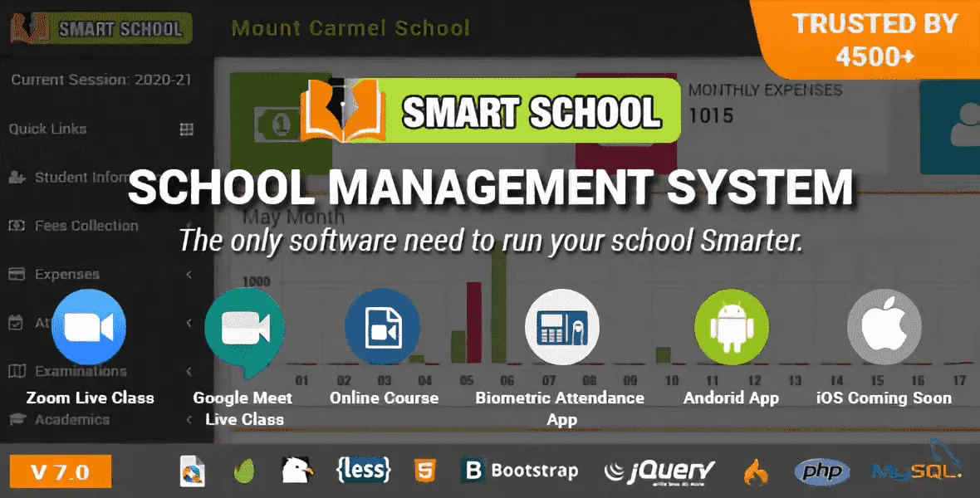Click the red bar at day 05
This screenshot has width=980, height=498.
(473, 322)
